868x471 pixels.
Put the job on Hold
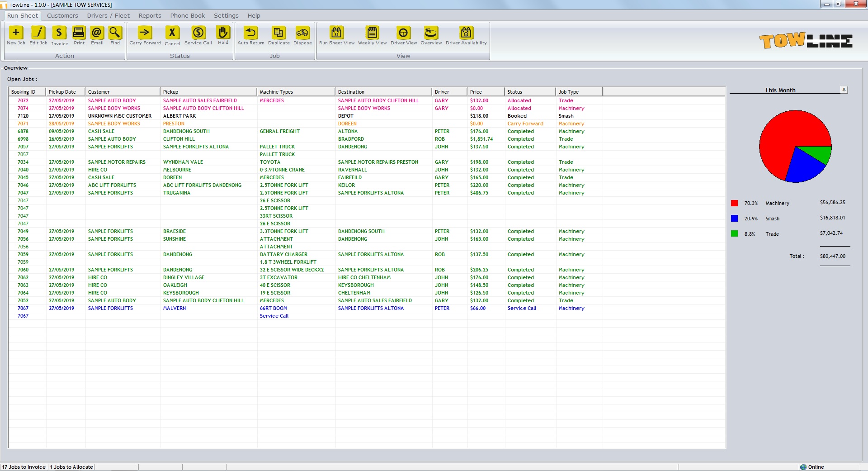click(x=223, y=36)
